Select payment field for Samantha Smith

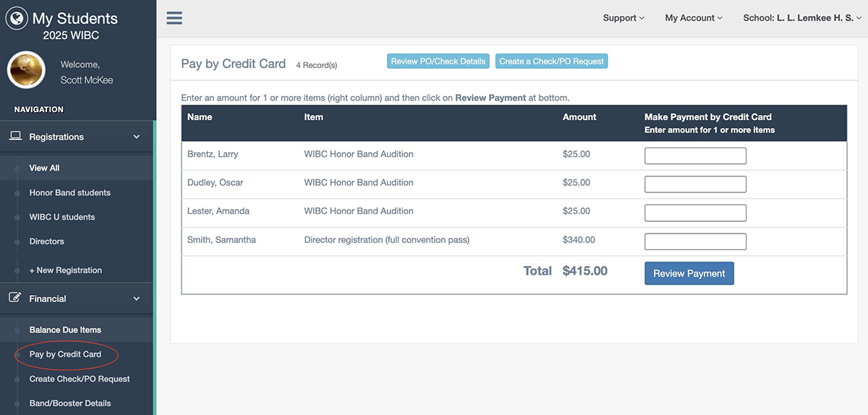695,241
